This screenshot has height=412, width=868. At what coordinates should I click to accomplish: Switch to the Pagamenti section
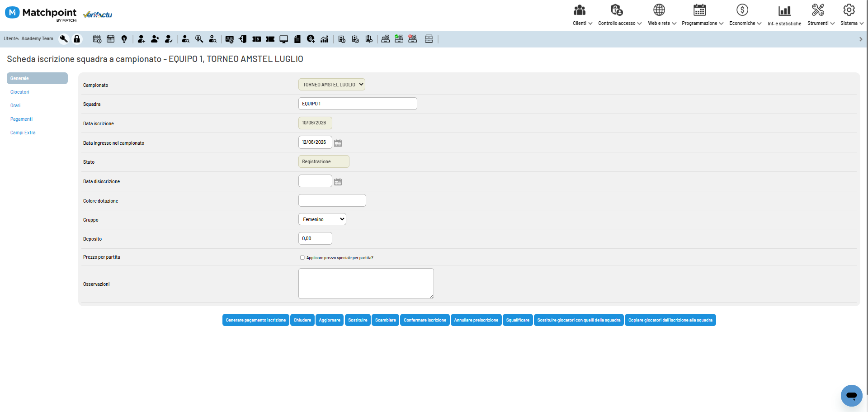(x=21, y=119)
